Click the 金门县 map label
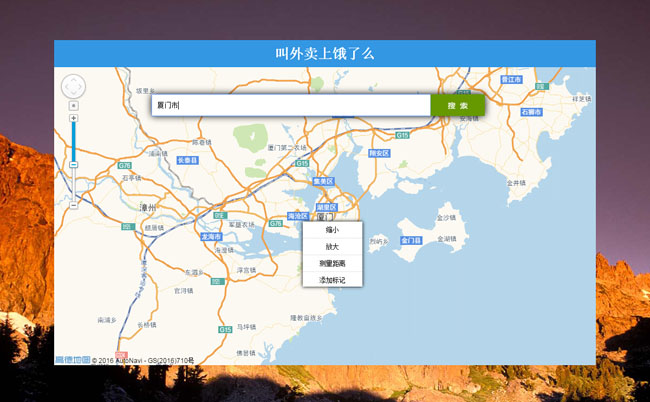650x402 pixels. pyautogui.click(x=411, y=240)
